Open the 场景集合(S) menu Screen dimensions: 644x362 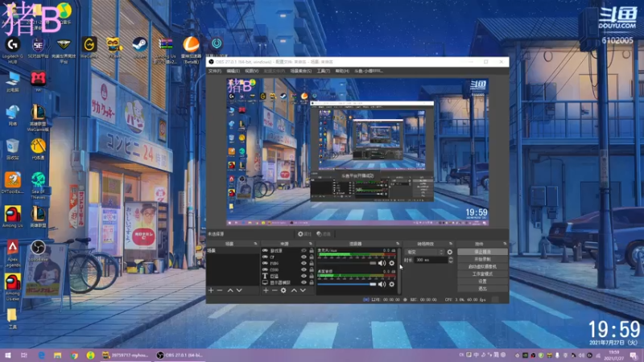(x=301, y=71)
